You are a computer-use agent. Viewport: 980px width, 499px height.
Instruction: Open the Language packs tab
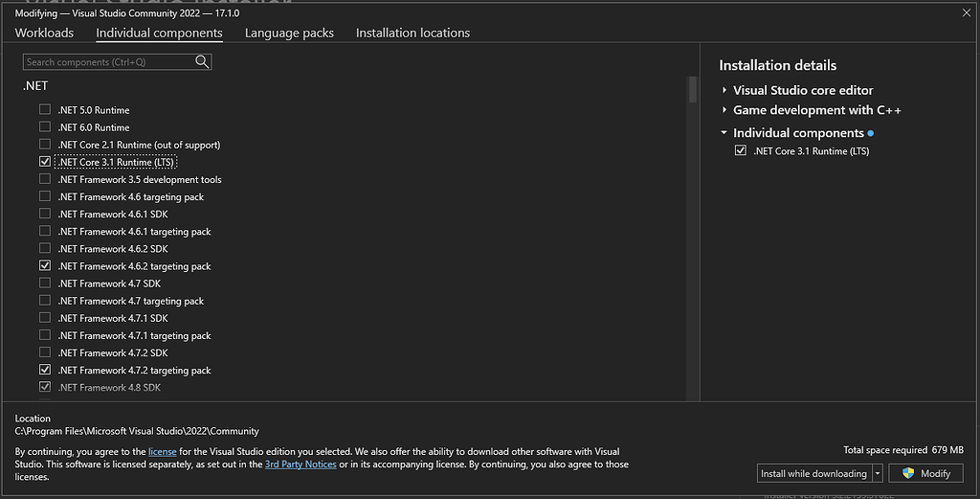[289, 33]
